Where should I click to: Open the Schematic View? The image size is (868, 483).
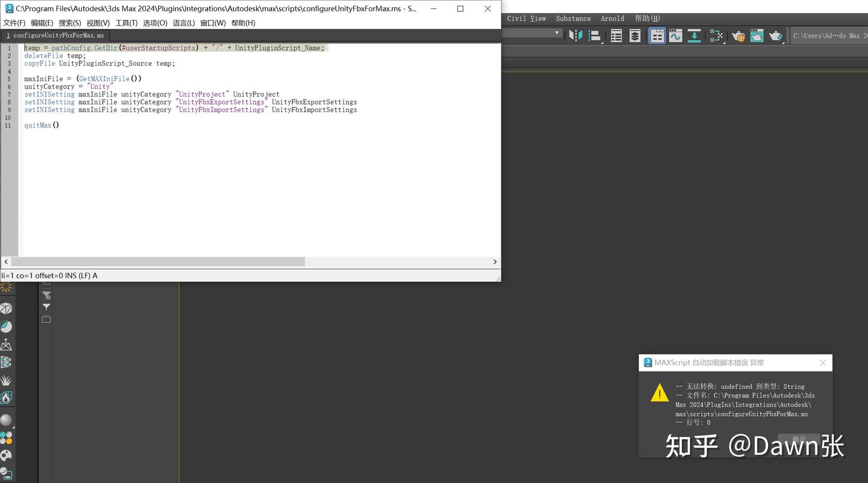tap(694, 36)
